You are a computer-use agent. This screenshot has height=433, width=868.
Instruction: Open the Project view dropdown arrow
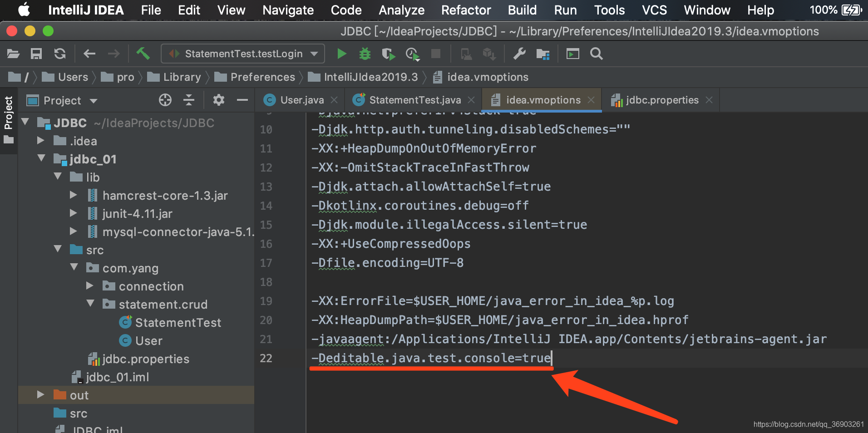(x=94, y=101)
